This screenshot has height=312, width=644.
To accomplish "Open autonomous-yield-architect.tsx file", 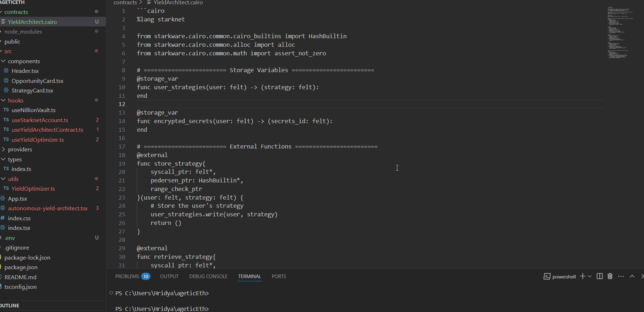I will 48,208.
